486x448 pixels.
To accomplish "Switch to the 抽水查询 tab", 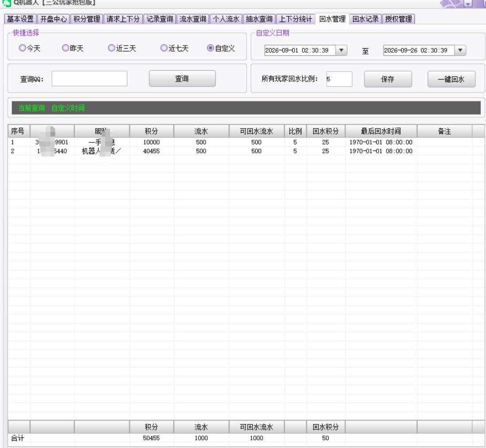I will 259,19.
